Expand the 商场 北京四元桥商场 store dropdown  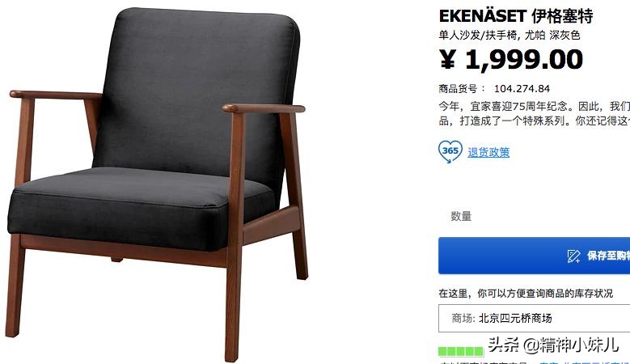[x=534, y=318]
